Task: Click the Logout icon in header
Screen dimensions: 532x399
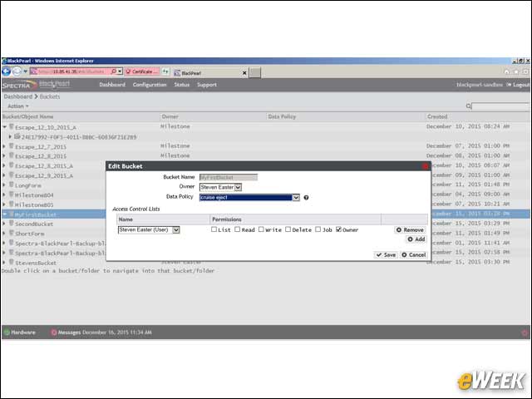Action: [509, 85]
